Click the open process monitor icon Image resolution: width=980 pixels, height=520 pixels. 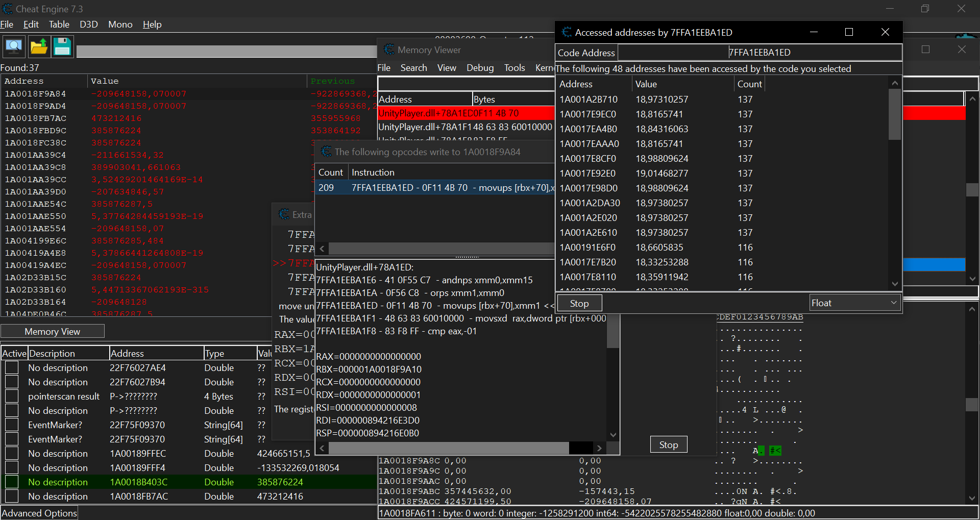[14, 47]
